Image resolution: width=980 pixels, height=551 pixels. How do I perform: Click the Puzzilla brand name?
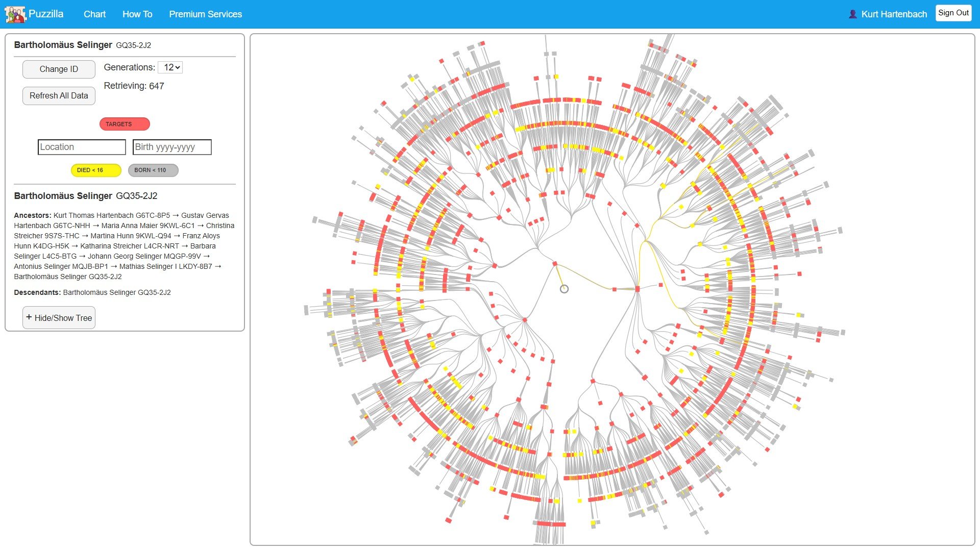[x=46, y=14]
